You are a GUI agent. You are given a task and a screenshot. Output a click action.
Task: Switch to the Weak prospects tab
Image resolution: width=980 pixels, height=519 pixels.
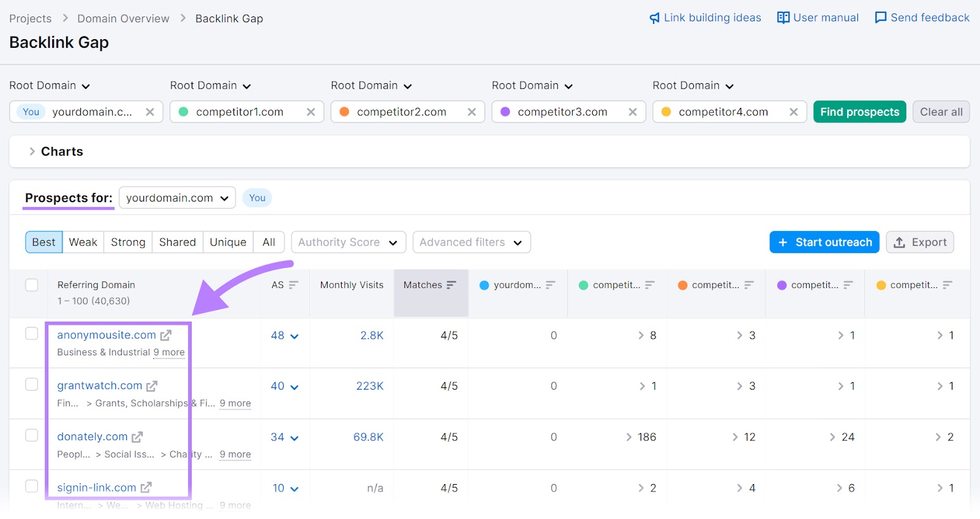[83, 242]
